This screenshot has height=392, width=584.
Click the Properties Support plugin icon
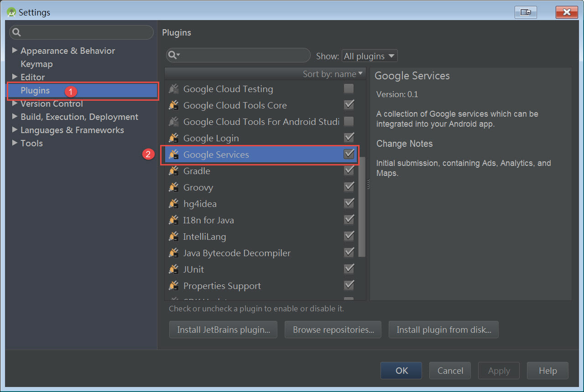click(x=173, y=286)
